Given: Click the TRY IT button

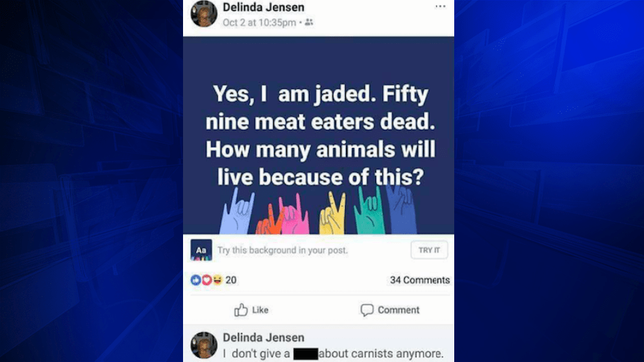Looking at the screenshot, I should [429, 250].
